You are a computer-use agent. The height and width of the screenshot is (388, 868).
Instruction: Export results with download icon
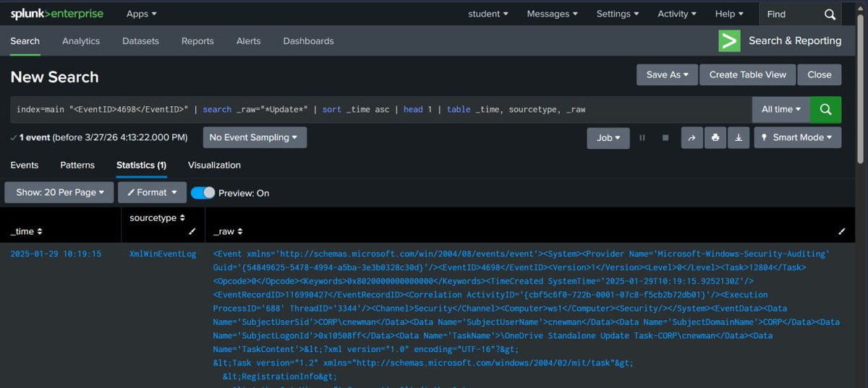tap(738, 137)
